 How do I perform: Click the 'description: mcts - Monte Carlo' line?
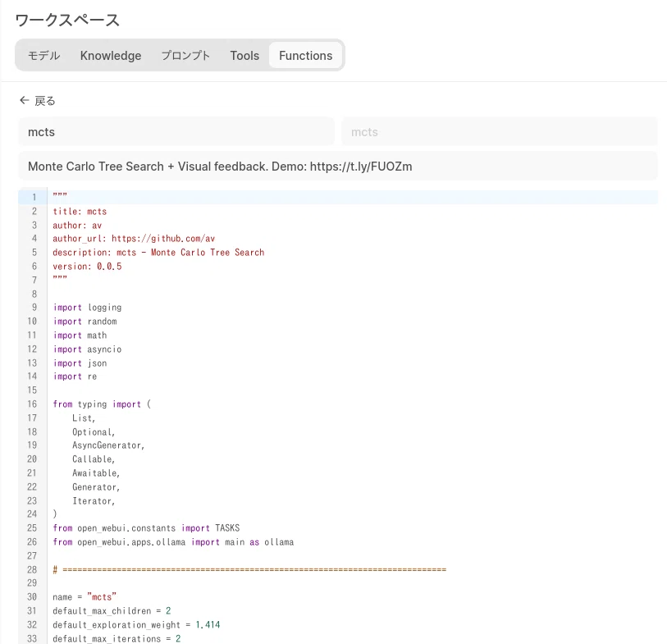158,253
